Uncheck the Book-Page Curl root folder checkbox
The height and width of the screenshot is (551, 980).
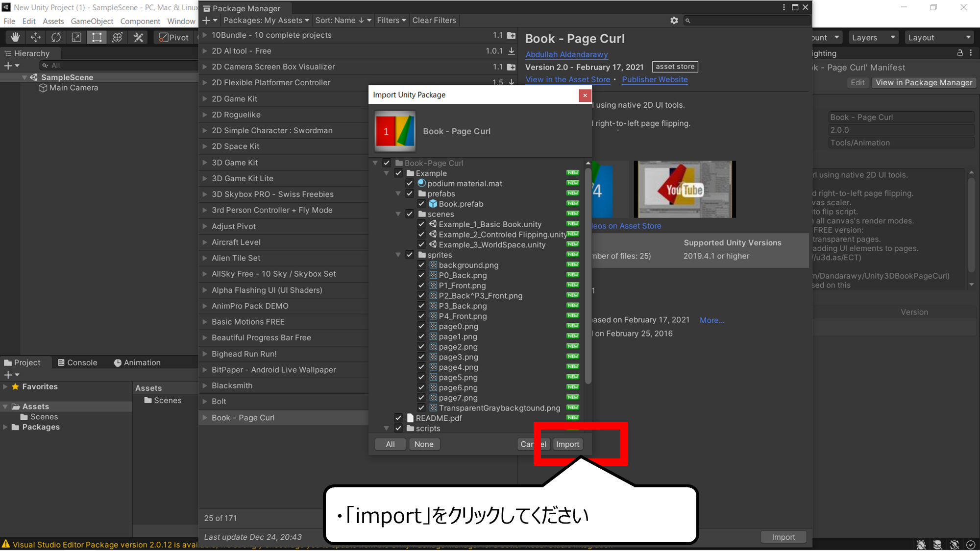[387, 163]
